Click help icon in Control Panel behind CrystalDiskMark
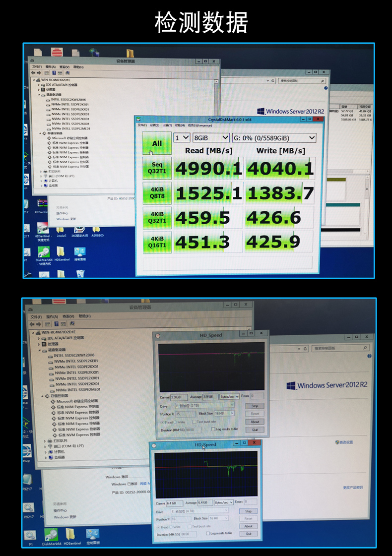The height and width of the screenshot is (556, 392). [x=326, y=88]
